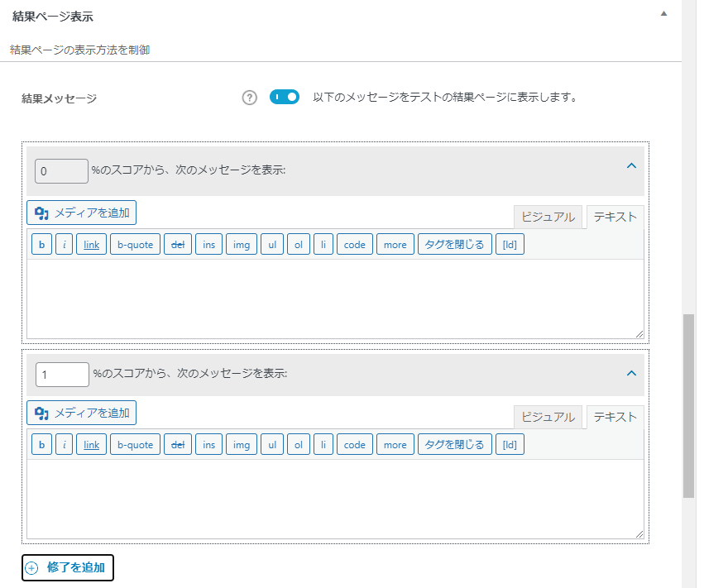Viewport: 704px width, 588px height.
Task: Click inside the first message text area
Action: click(335, 299)
